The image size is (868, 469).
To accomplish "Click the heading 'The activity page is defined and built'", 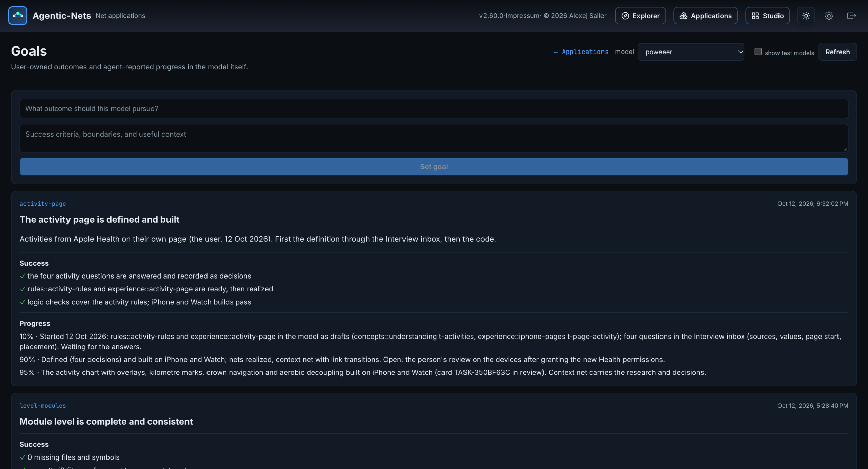I will pyautogui.click(x=99, y=220).
